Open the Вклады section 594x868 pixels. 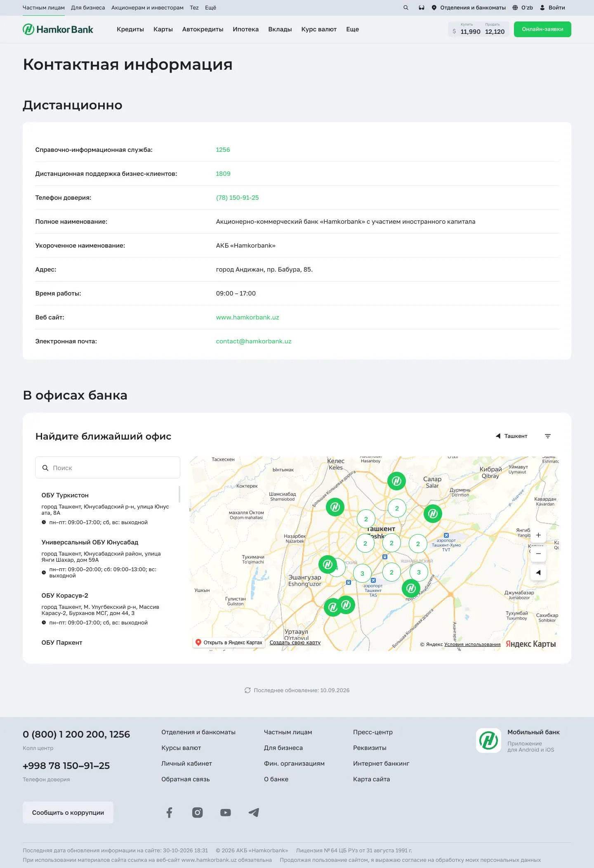[280, 29]
